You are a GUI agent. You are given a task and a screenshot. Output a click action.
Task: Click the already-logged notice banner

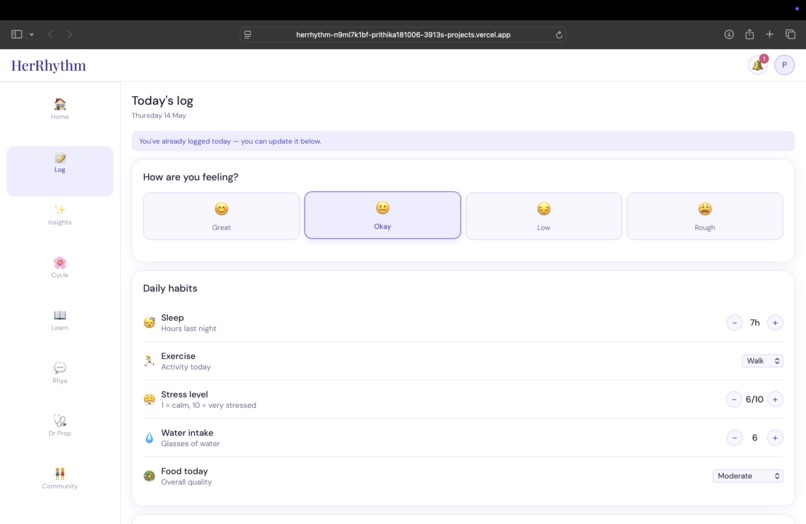pyautogui.click(x=463, y=141)
